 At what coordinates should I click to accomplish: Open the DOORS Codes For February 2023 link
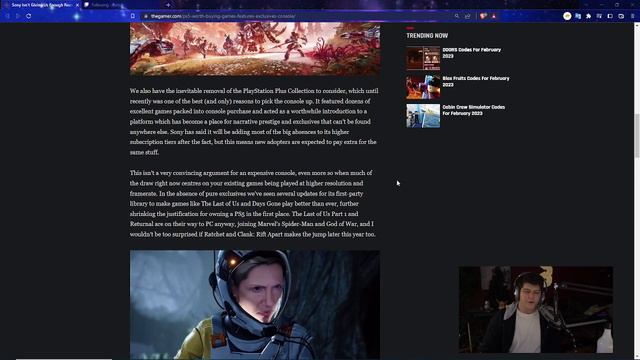coord(471,53)
